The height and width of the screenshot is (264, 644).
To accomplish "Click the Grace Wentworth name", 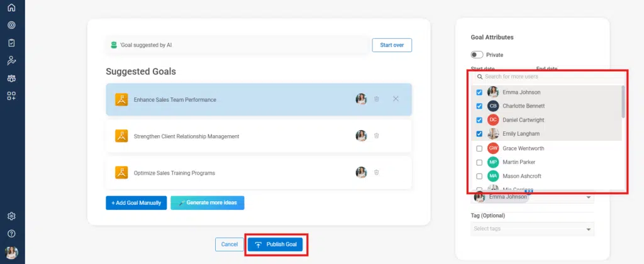I will coord(523,148).
